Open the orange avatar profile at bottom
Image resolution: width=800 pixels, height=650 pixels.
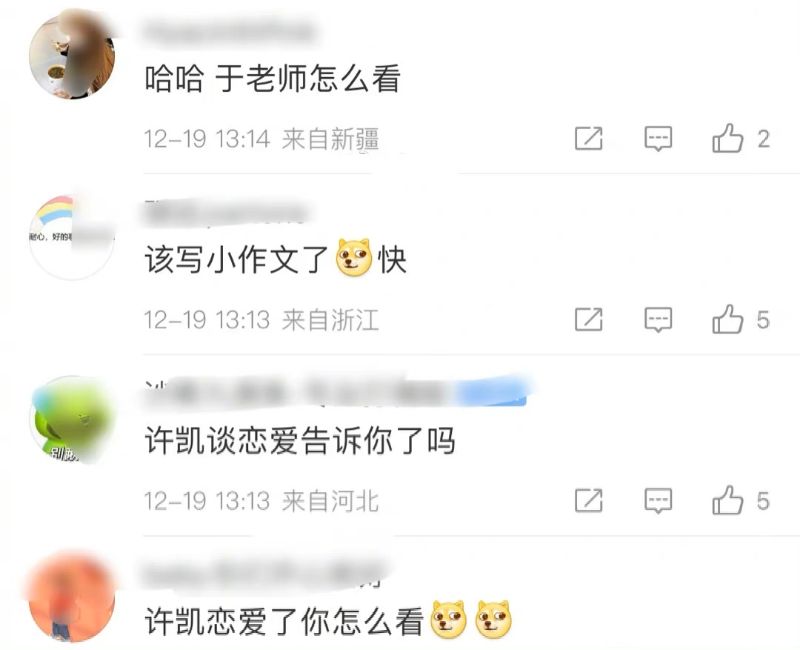tap(72, 599)
